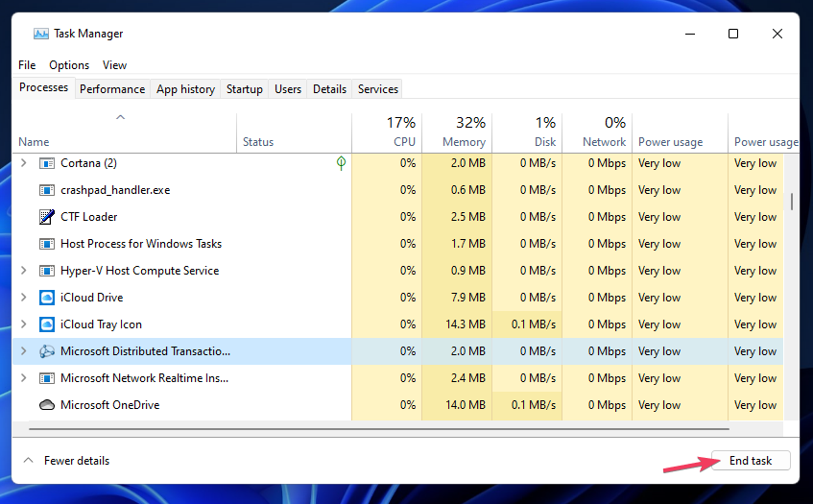Open the Startup tab
This screenshot has width=813, height=504.
coord(244,89)
